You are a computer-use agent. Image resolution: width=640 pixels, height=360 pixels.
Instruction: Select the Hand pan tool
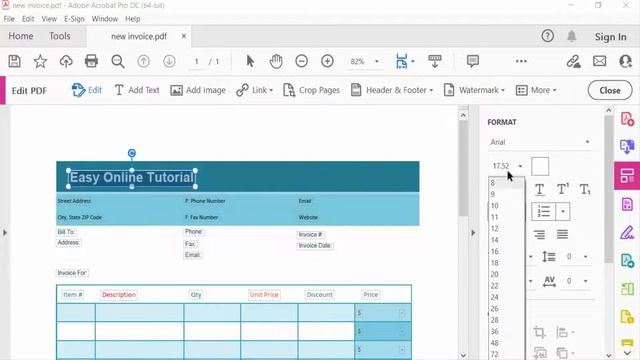tap(276, 61)
